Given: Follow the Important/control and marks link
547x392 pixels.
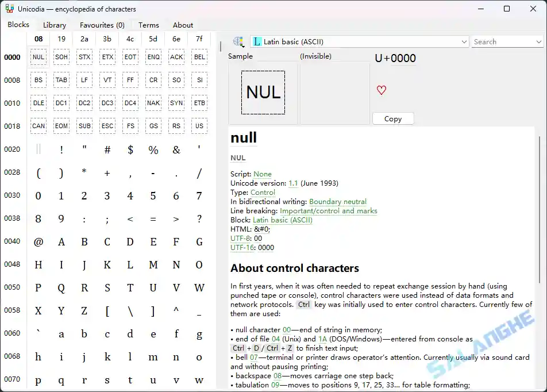Looking at the screenshot, I should (x=329, y=210).
